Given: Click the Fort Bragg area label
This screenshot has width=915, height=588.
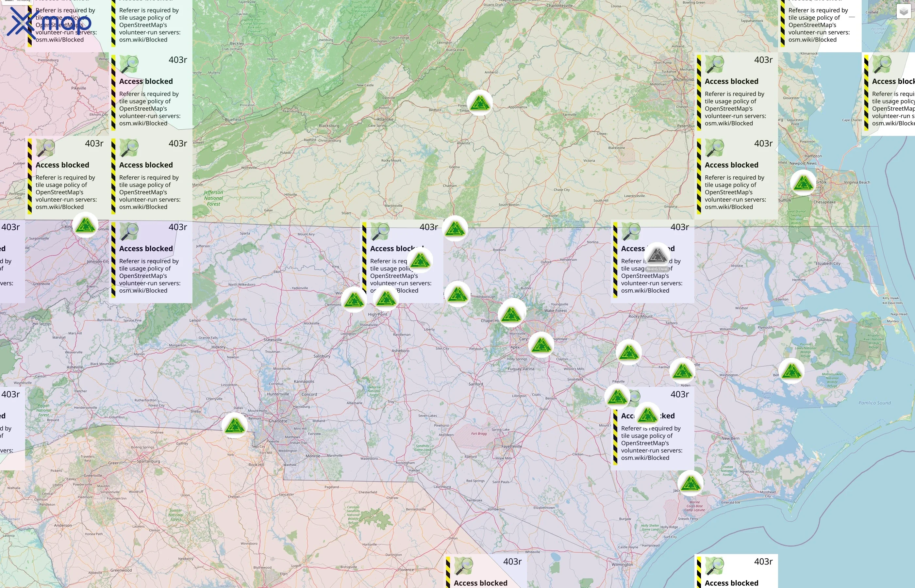Looking at the screenshot, I should click(x=479, y=433).
